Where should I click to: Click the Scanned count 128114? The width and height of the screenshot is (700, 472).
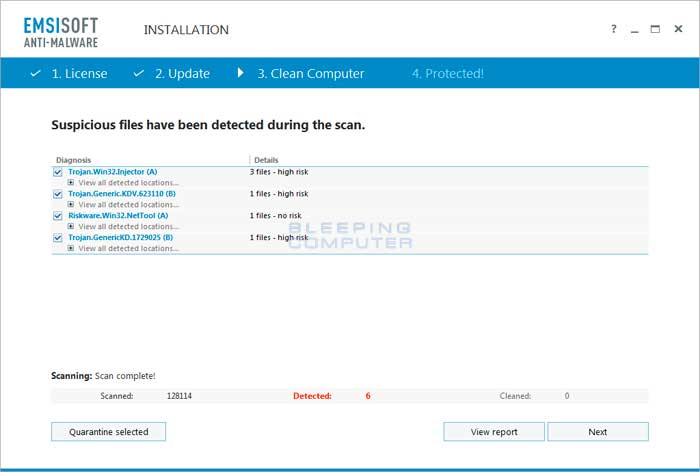[x=179, y=396]
